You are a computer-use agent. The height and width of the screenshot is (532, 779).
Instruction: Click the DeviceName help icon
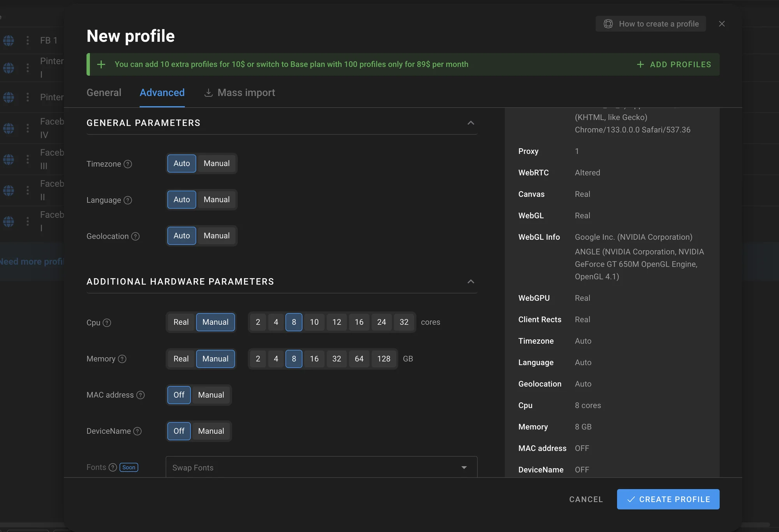tap(137, 431)
